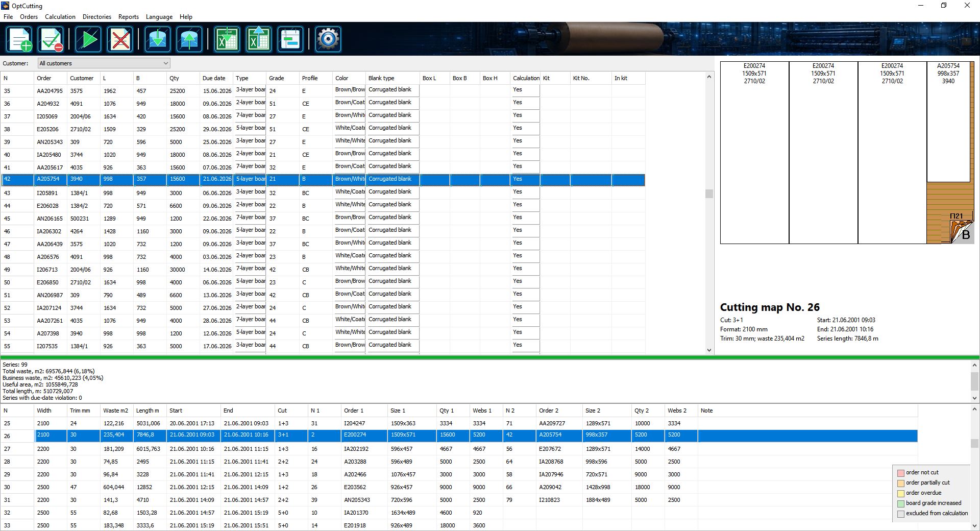Open the schedule Gantt chart icon
980x531 pixels.
(x=290, y=39)
